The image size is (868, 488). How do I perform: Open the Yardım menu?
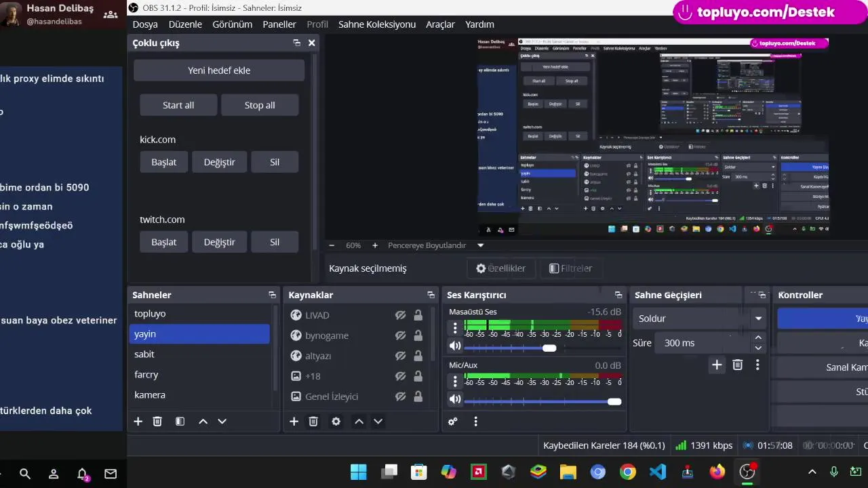click(x=479, y=24)
